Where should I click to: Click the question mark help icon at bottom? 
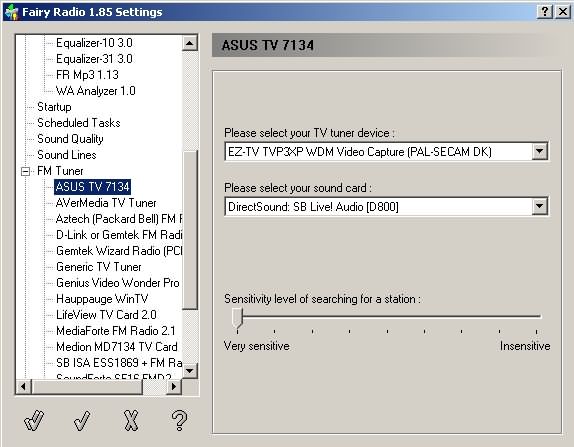click(x=179, y=420)
